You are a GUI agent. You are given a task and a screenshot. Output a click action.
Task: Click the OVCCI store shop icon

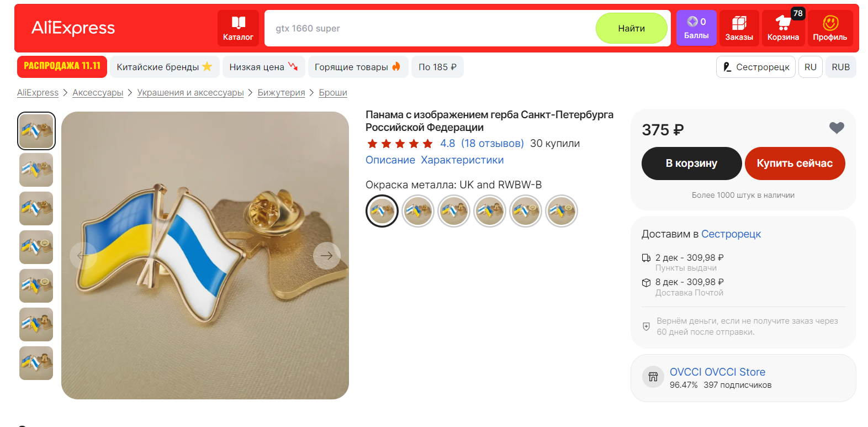point(653,377)
